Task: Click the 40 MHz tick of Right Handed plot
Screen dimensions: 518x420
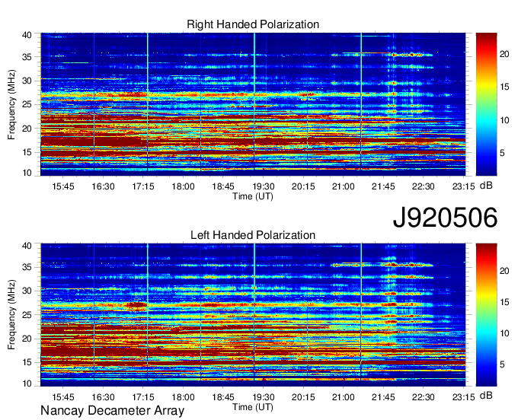Action: (x=27, y=35)
